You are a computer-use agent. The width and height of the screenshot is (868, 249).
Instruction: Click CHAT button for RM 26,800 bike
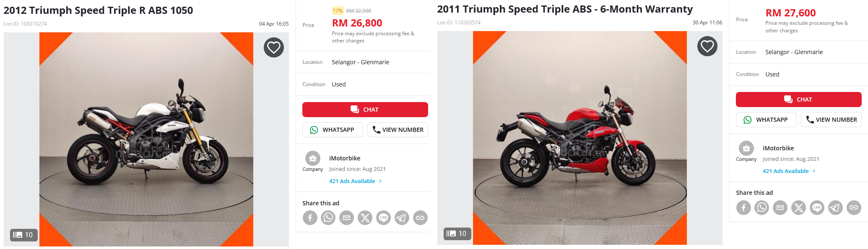click(365, 110)
